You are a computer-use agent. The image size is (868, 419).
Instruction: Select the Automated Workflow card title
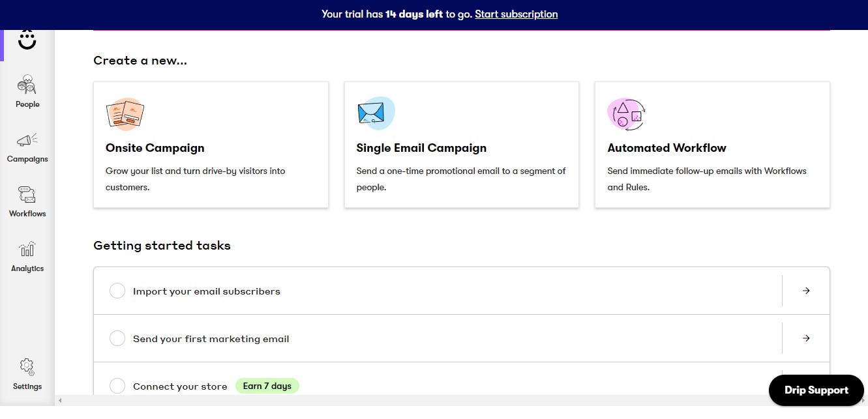pos(666,148)
